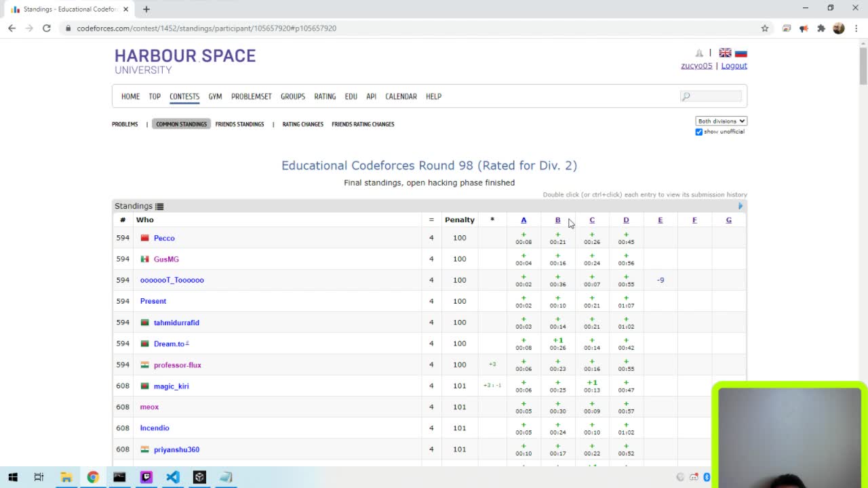The image size is (868, 488).
Task: Open the magic_kiri user profile
Action: tap(171, 386)
